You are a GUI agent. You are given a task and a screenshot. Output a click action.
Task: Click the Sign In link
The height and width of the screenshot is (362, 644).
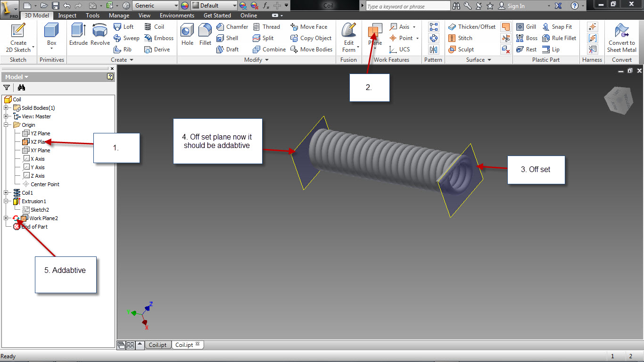click(x=516, y=6)
